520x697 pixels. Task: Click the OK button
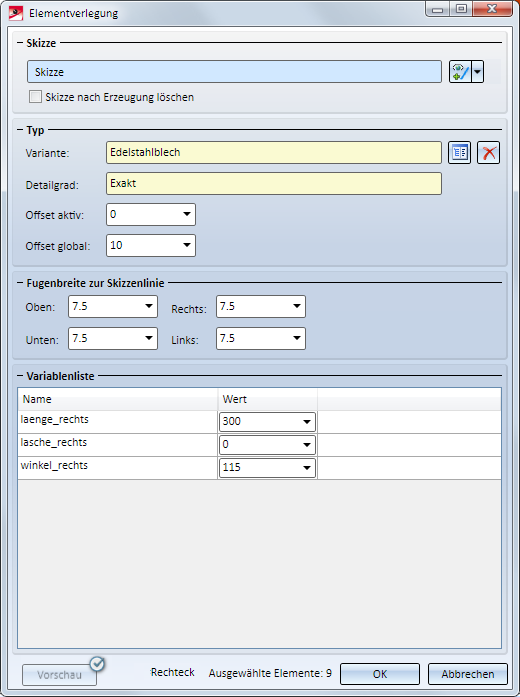[x=380, y=674]
